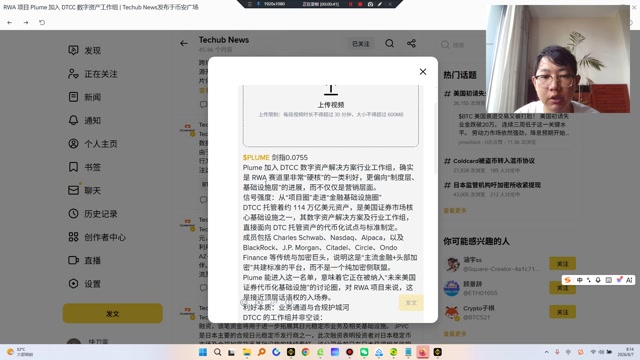
Task: Open 书签 Bookmarks in the sidebar
Action: coord(84,167)
